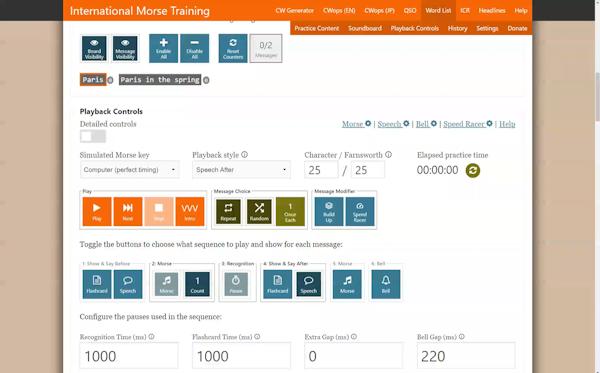
Task: Toggle Morse in step 2 group
Action: click(x=166, y=284)
